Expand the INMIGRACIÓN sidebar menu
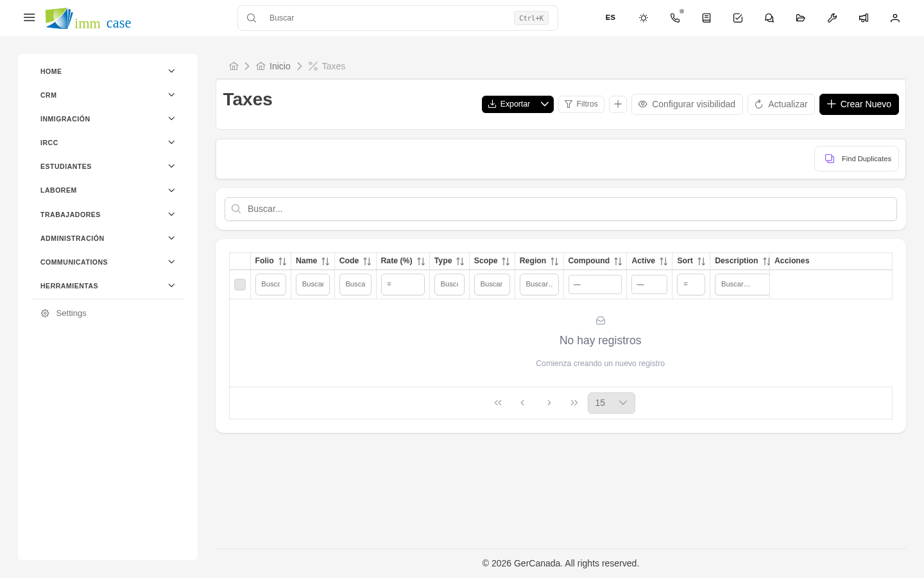 (108, 119)
